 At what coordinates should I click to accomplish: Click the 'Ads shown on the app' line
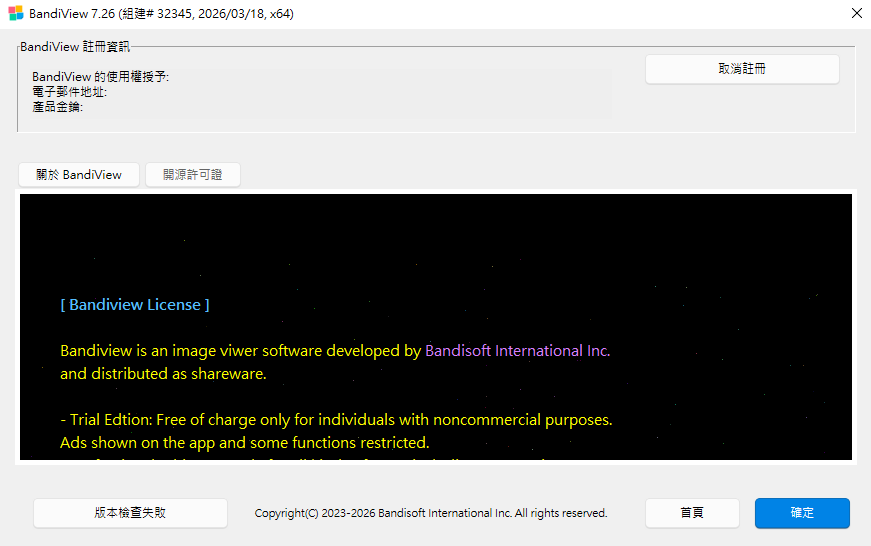tap(244, 442)
